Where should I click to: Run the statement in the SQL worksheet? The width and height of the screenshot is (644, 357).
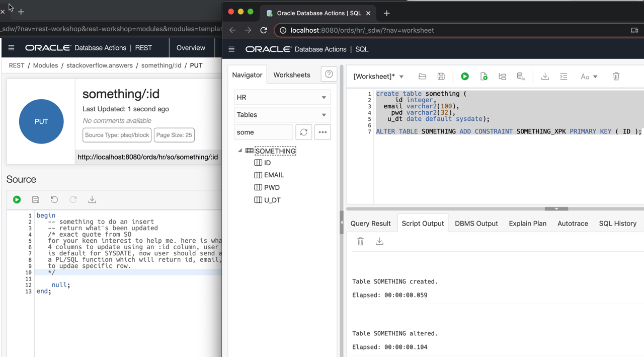[x=465, y=77]
